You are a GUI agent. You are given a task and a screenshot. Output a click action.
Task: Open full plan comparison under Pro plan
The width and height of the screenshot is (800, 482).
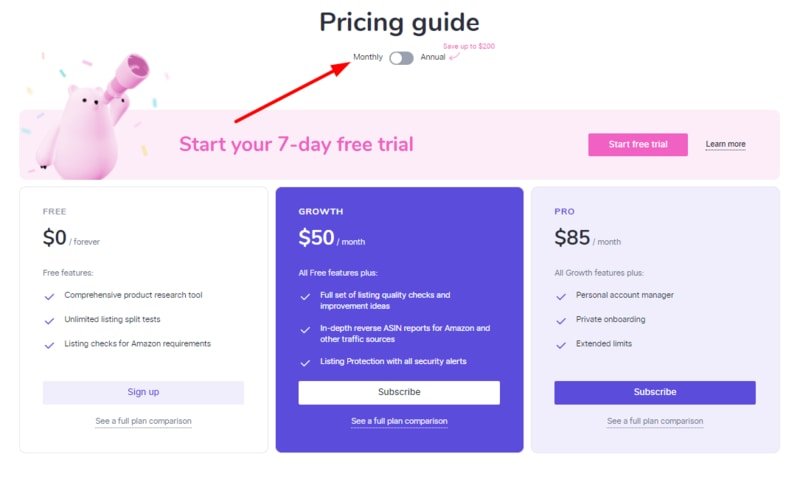[x=655, y=421]
